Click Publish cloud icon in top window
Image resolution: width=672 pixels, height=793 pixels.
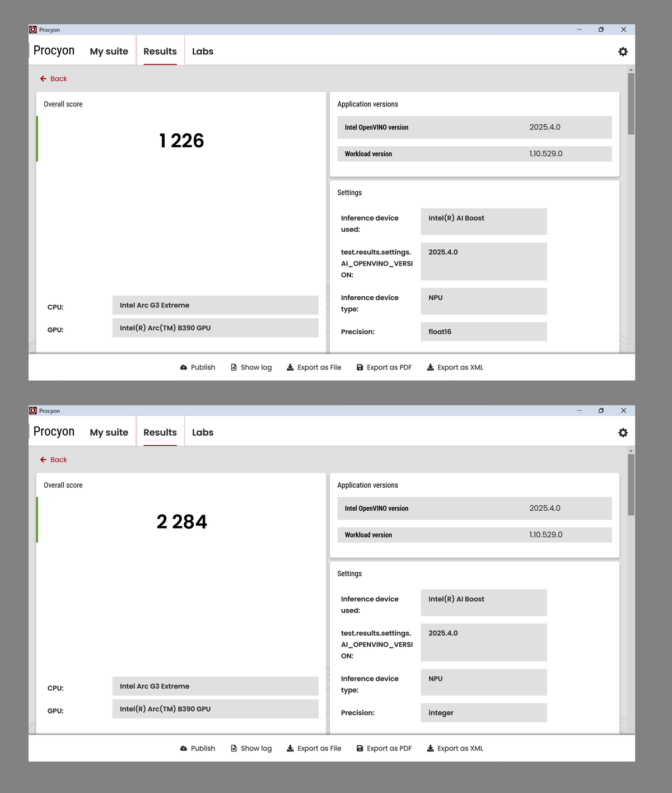coord(184,367)
